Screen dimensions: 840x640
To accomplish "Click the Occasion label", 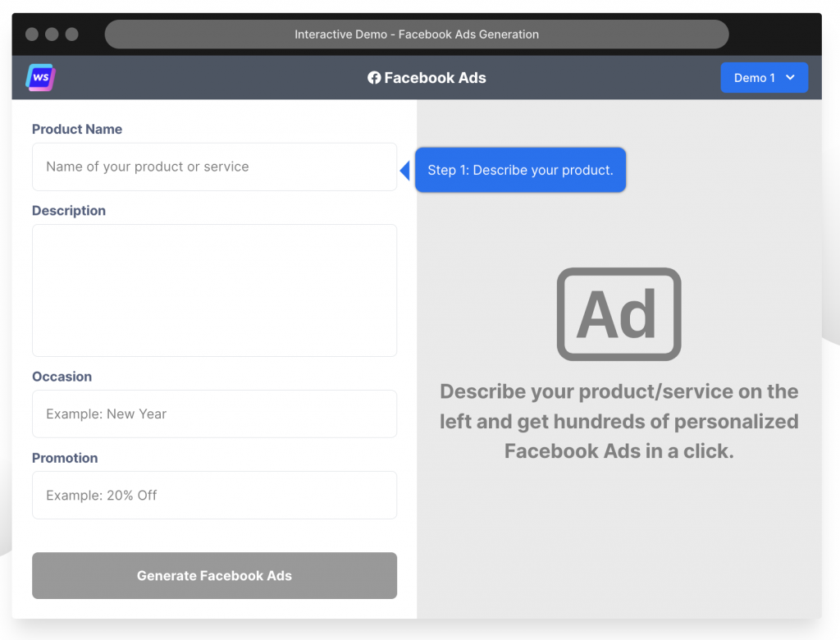I will tap(62, 377).
